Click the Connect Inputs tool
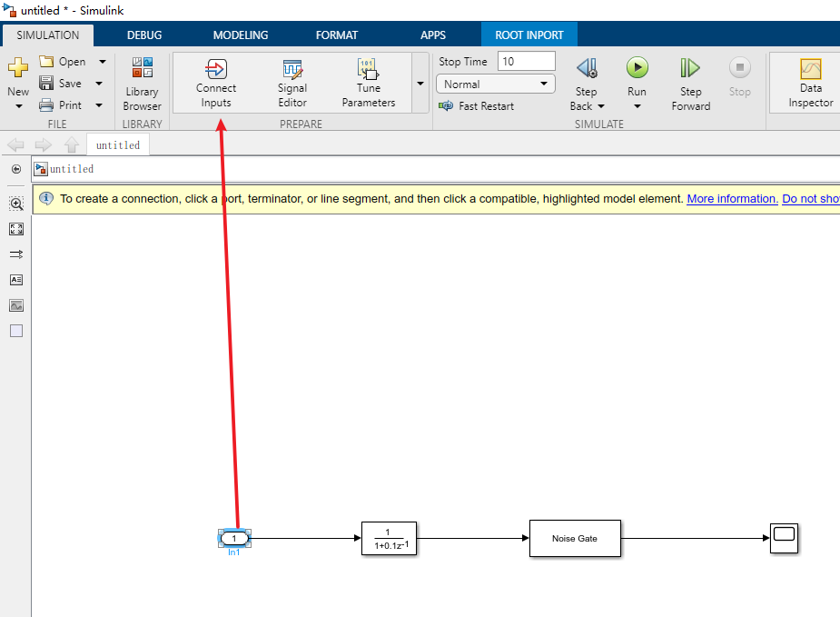 tap(216, 83)
